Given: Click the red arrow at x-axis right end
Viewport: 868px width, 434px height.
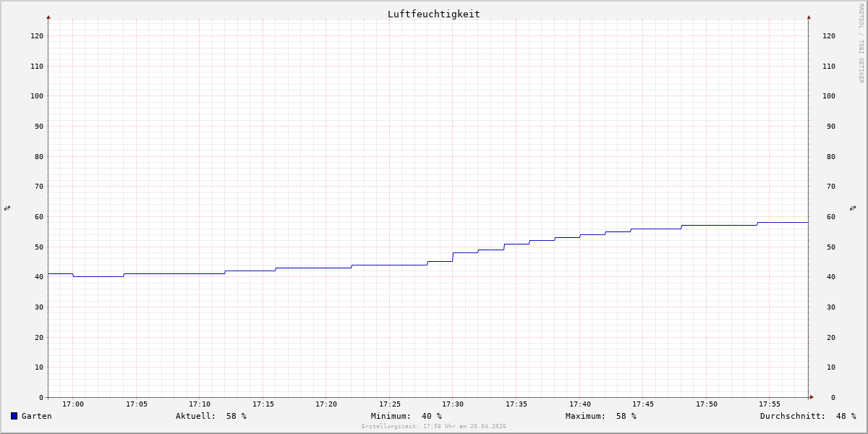Looking at the screenshot, I should pyautogui.click(x=811, y=397).
